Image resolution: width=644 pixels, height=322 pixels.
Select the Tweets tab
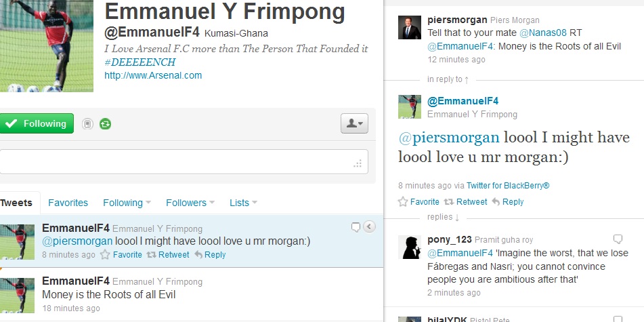[x=16, y=203]
